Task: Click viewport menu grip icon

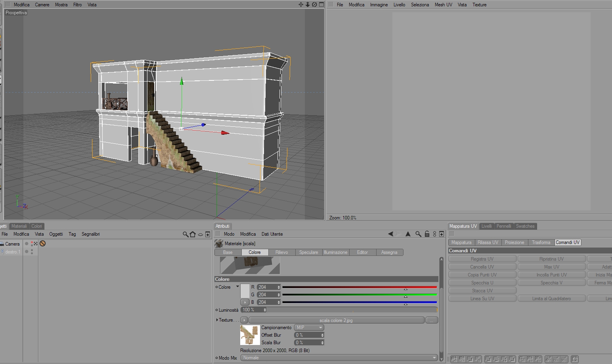Action: pos(8,4)
